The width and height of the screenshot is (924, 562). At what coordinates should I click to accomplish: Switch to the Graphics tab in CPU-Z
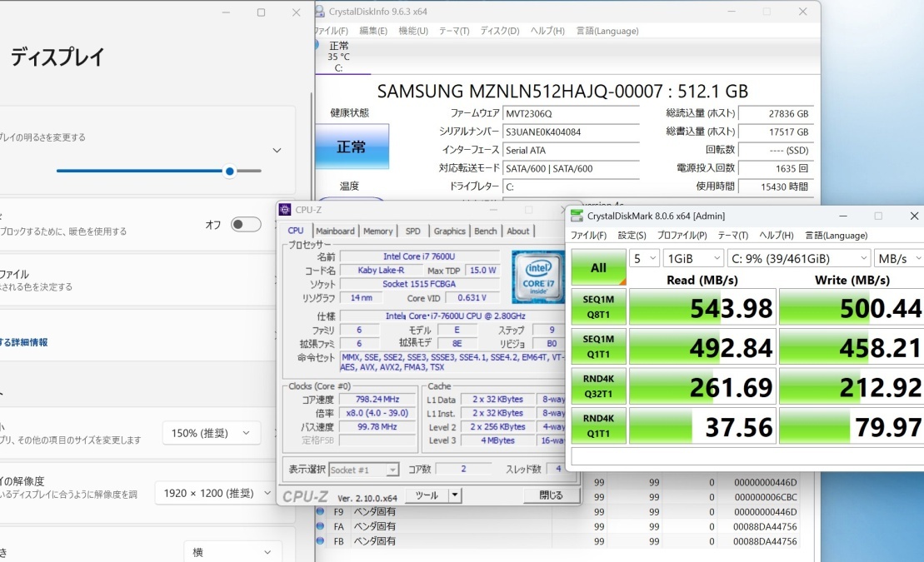(x=450, y=231)
